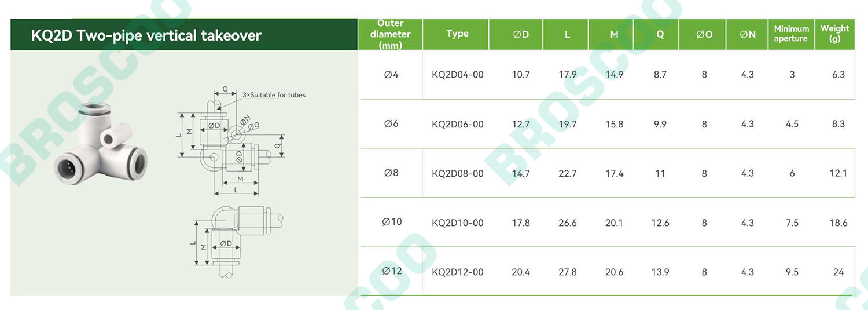Click the KQ2D04-00 type cell
Screen dimensions: 868x310
[x=458, y=75]
